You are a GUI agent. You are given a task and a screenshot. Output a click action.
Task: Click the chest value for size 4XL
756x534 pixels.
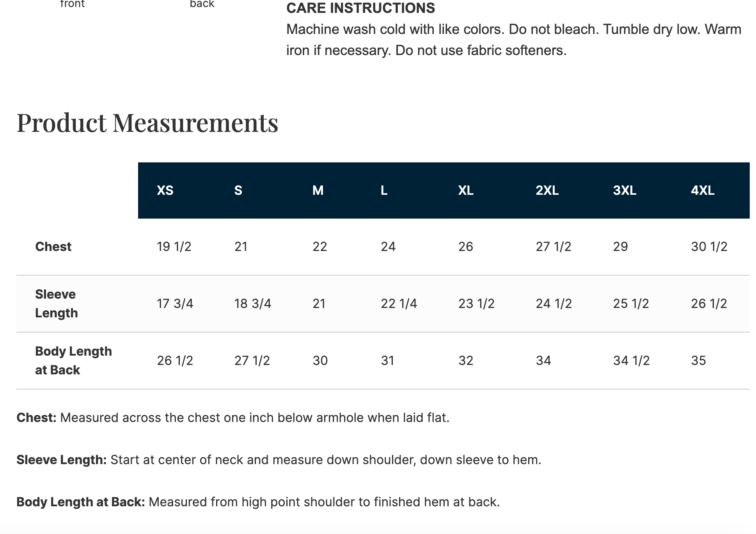709,247
